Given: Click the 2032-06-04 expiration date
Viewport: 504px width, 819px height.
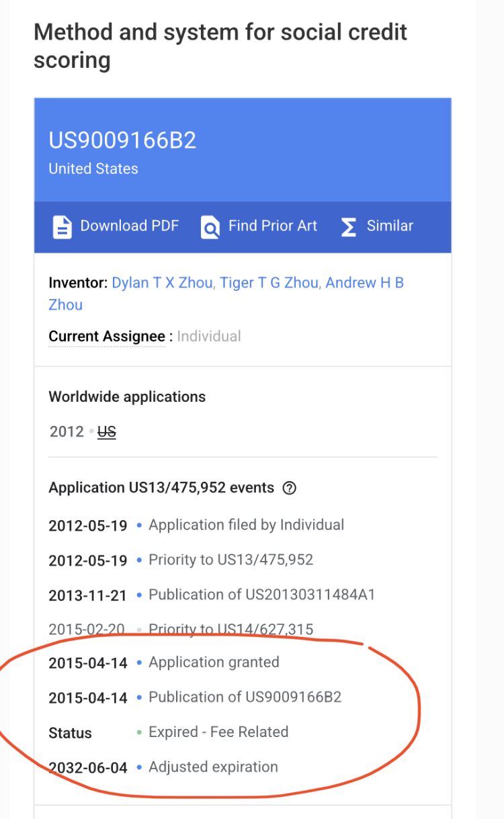Looking at the screenshot, I should click(x=88, y=768).
